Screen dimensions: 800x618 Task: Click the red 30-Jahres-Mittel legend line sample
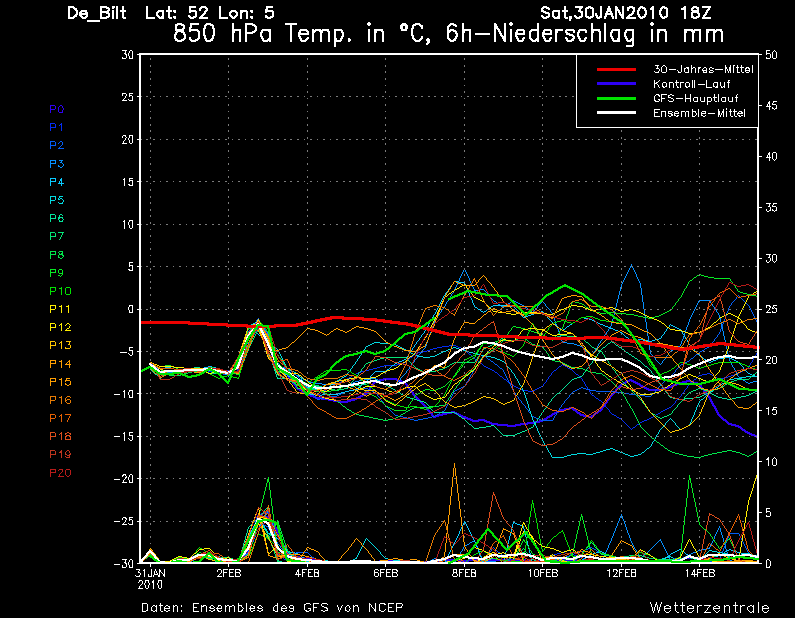(616, 69)
